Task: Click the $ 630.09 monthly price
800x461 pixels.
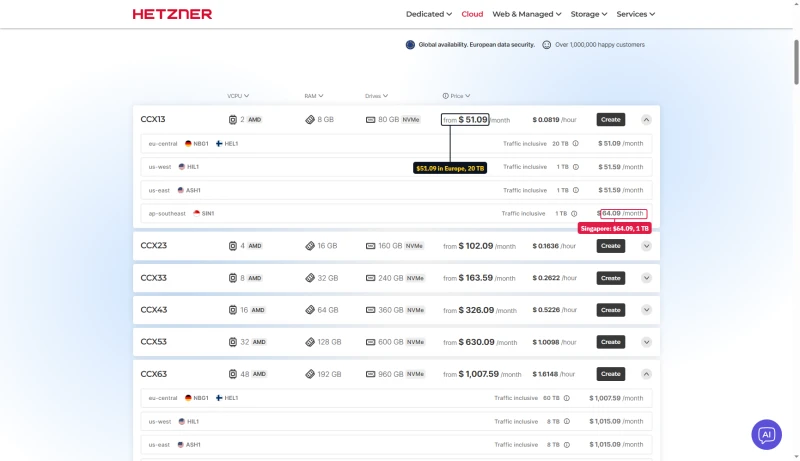Action: [x=477, y=342]
